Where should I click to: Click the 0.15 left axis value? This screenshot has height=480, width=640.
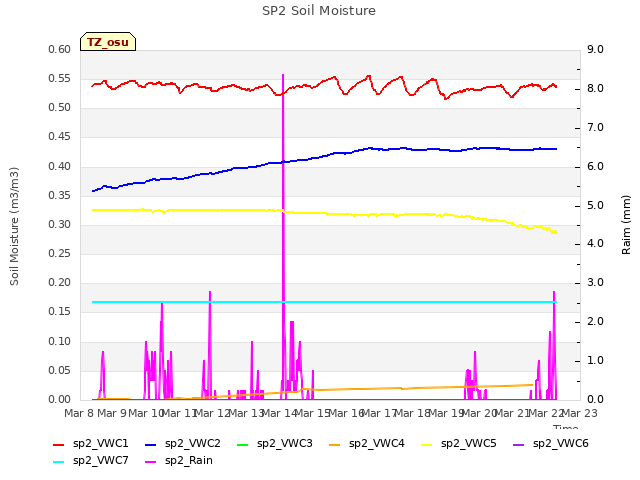click(x=60, y=312)
